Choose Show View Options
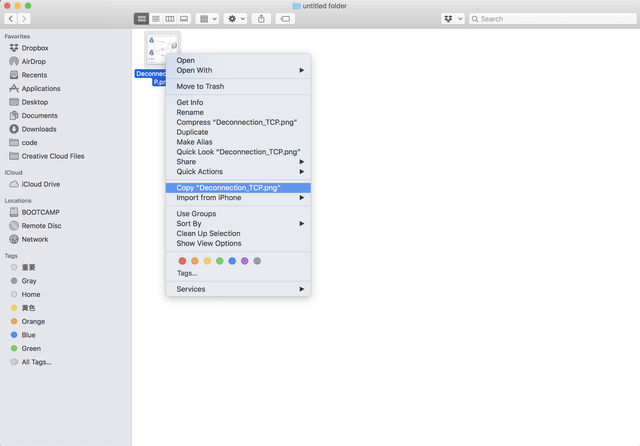 click(238, 243)
